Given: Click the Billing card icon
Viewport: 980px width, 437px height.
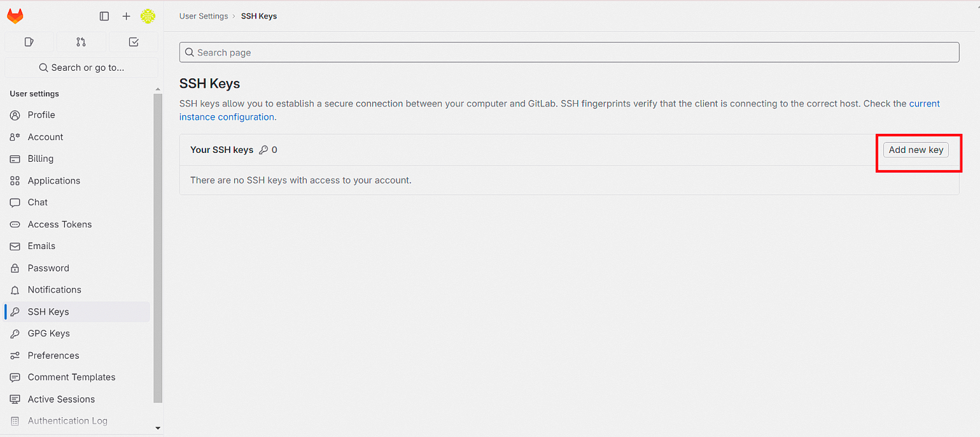Looking at the screenshot, I should 15,159.
